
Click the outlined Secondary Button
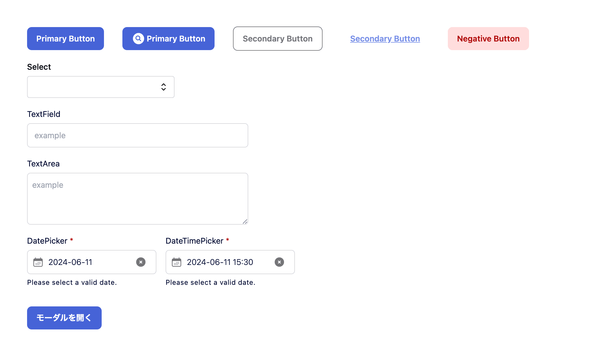point(277,38)
